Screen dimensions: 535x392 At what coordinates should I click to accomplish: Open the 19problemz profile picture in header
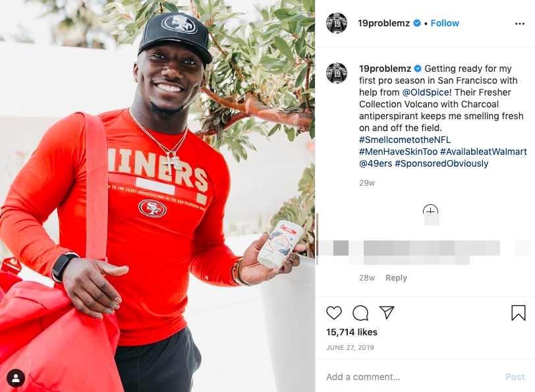[337, 23]
